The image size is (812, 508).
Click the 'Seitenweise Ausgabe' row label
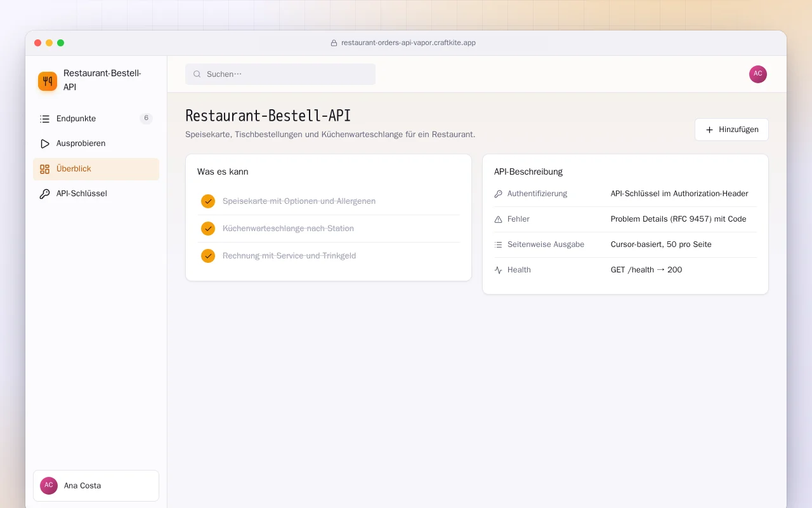click(546, 244)
